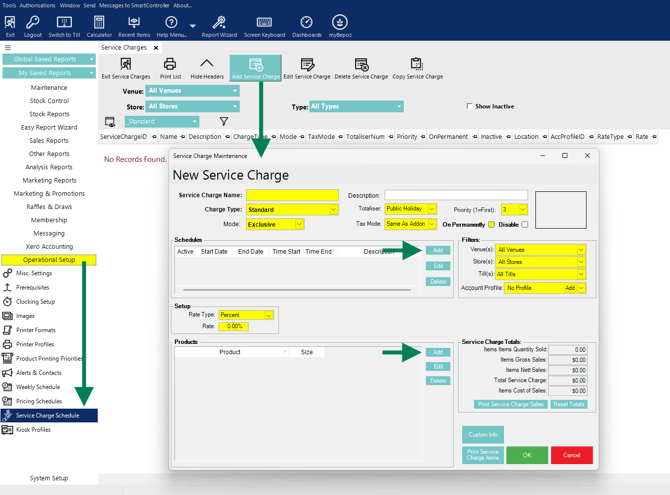Click the Service Charge Name field
Image resolution: width=670 pixels, height=495 pixels.
point(292,195)
